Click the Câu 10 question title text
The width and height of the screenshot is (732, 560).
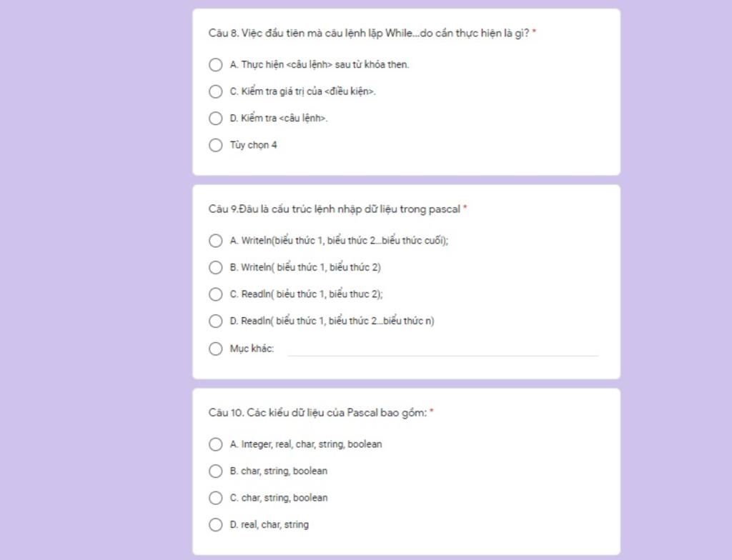317,413
